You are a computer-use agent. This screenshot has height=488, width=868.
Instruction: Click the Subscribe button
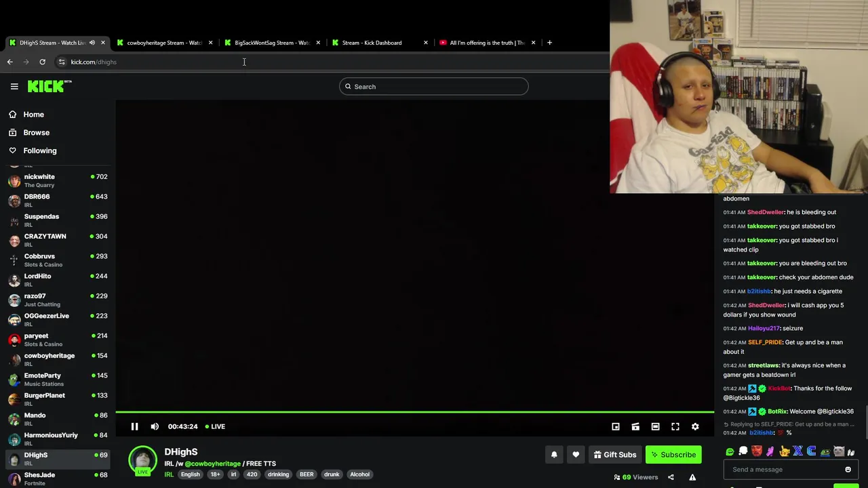(x=673, y=455)
